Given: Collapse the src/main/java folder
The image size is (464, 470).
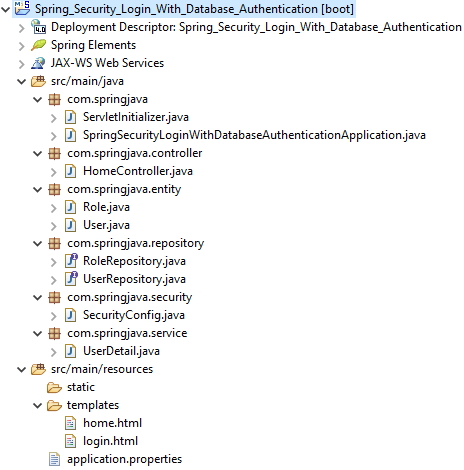Looking at the screenshot, I should tap(22, 81).
